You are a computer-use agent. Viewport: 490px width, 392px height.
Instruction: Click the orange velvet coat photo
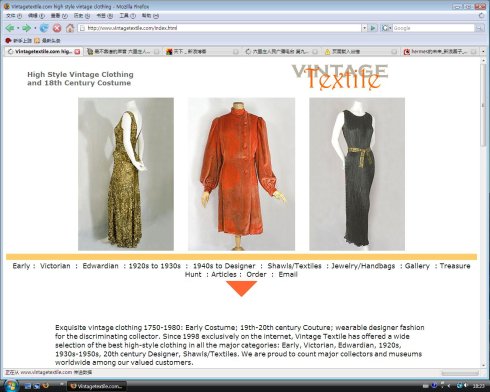click(241, 174)
